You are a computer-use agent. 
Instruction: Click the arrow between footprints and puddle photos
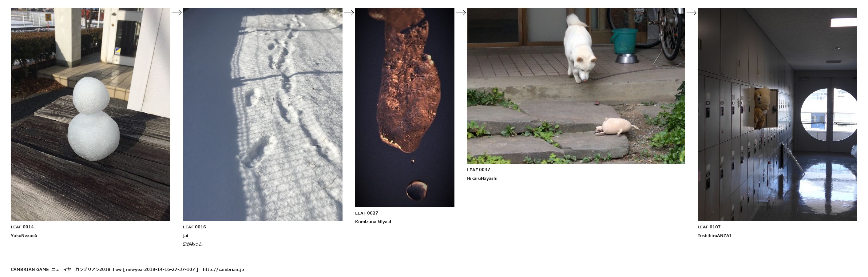tap(349, 13)
